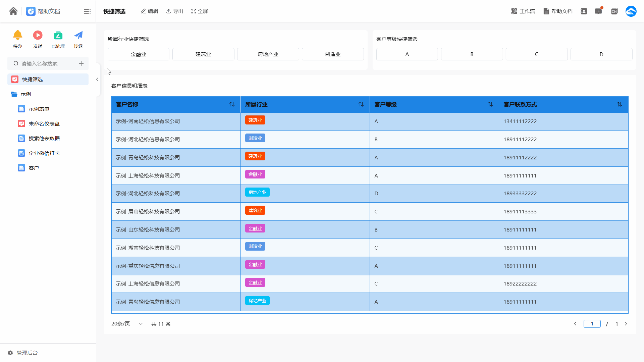Open 待办 bell icon
Viewport: 644px width, 362px height.
coord(17,35)
